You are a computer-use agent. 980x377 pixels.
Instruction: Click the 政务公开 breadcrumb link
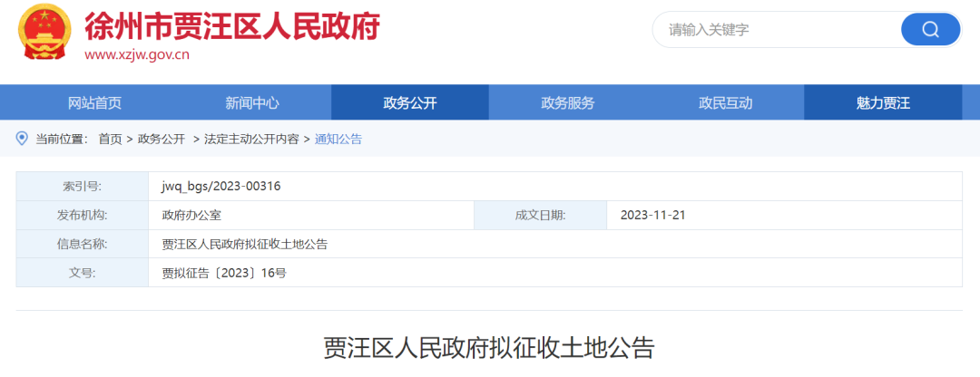pos(162,140)
